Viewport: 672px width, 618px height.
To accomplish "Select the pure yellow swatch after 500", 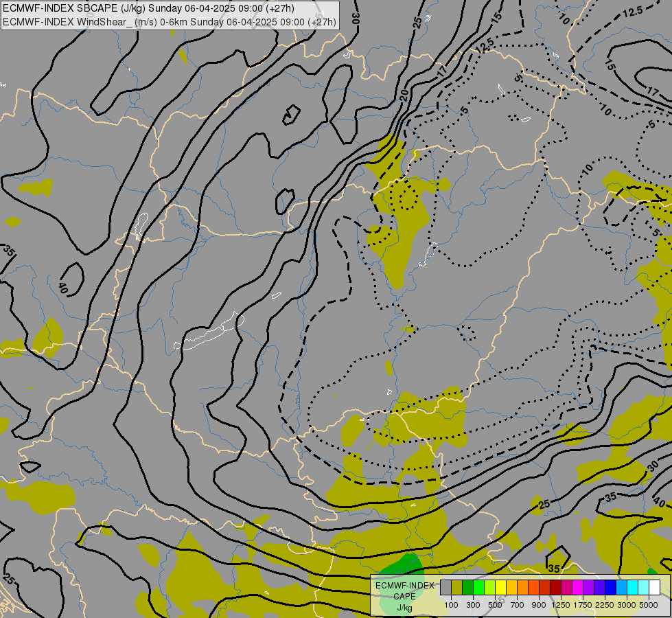I will click(x=500, y=588).
